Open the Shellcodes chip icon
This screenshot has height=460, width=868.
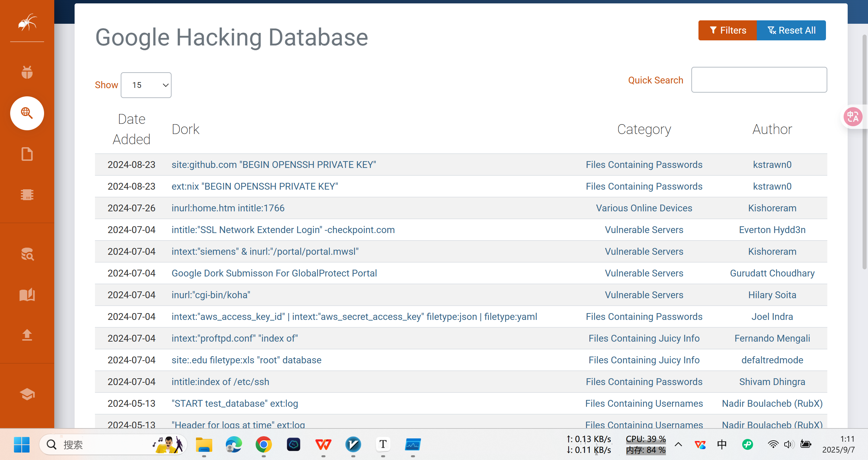point(27,194)
